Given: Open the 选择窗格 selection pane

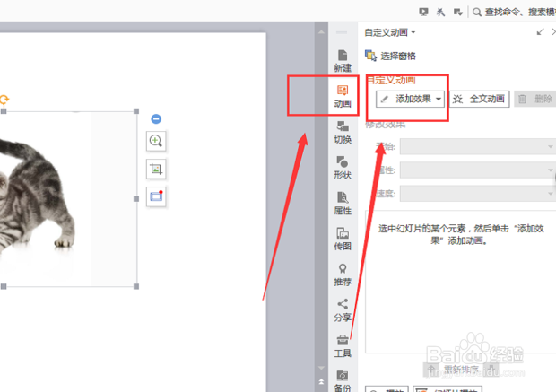Looking at the screenshot, I should pos(390,56).
